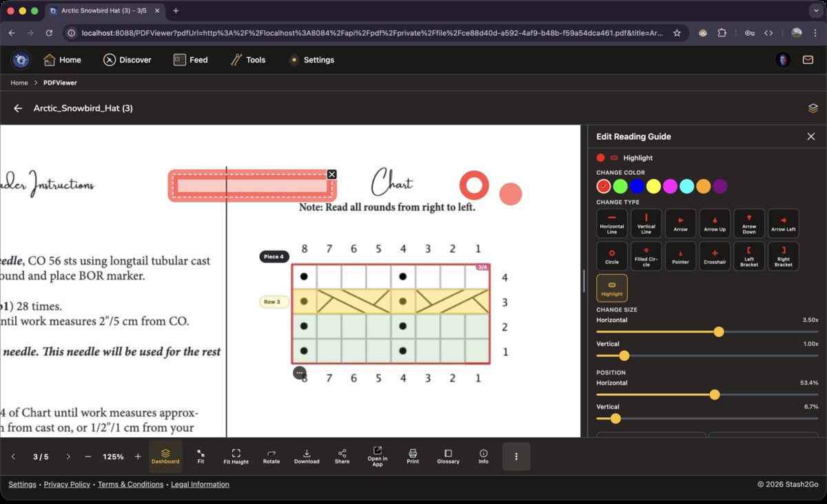The height and width of the screenshot is (504, 827).
Task: Switch guide type to Circle
Action: tap(611, 256)
